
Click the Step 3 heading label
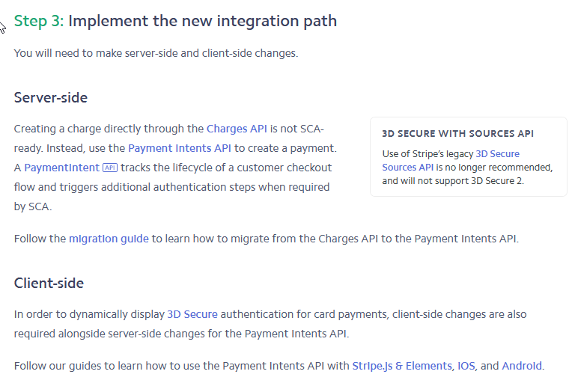pyautogui.click(x=39, y=21)
